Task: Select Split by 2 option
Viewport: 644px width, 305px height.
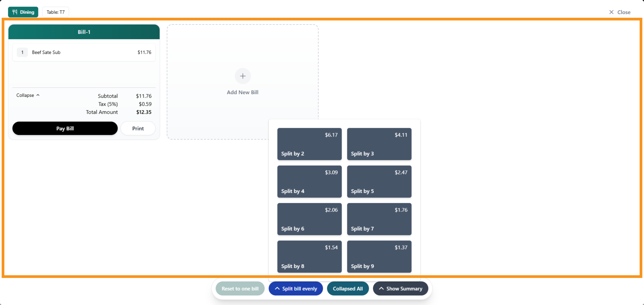Action: [309, 144]
